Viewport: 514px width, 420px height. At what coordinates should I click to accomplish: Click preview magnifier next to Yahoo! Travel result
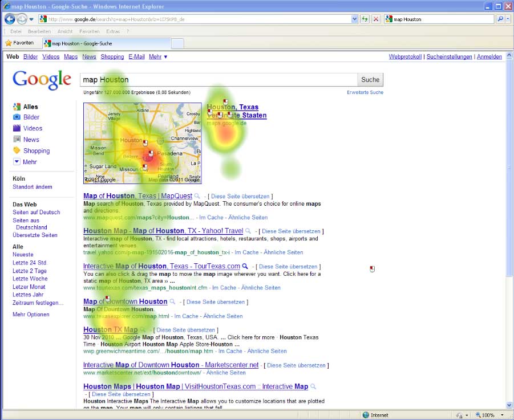(x=248, y=231)
